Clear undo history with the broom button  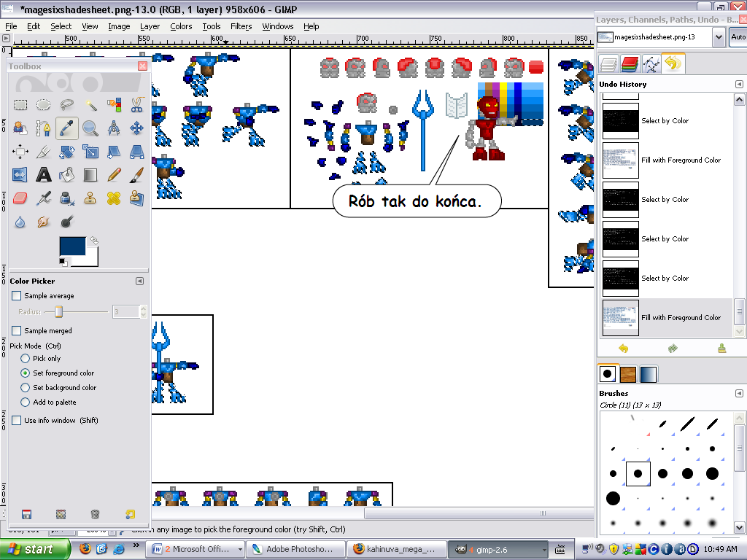(x=722, y=349)
